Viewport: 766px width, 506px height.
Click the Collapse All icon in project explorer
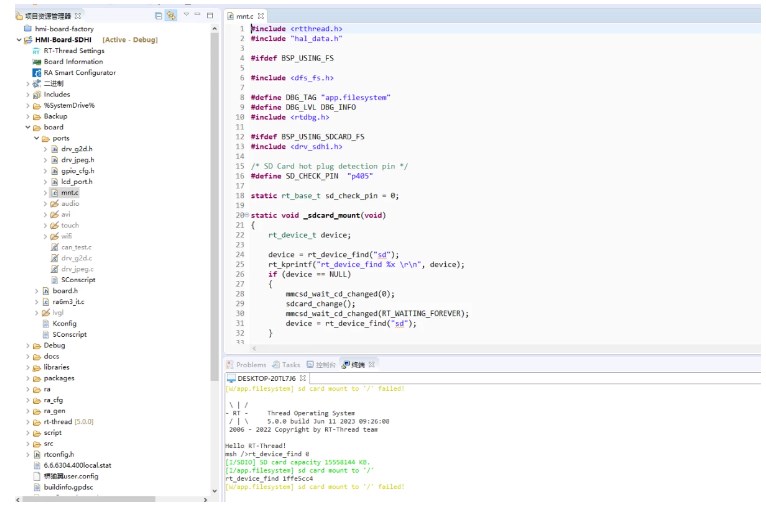159,16
